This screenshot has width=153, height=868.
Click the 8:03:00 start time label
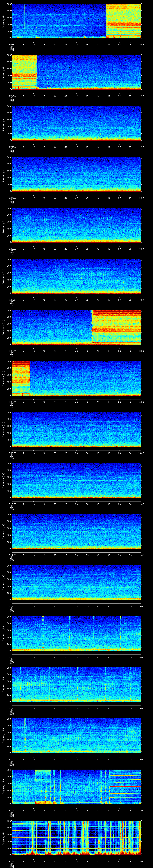[12, 147]
